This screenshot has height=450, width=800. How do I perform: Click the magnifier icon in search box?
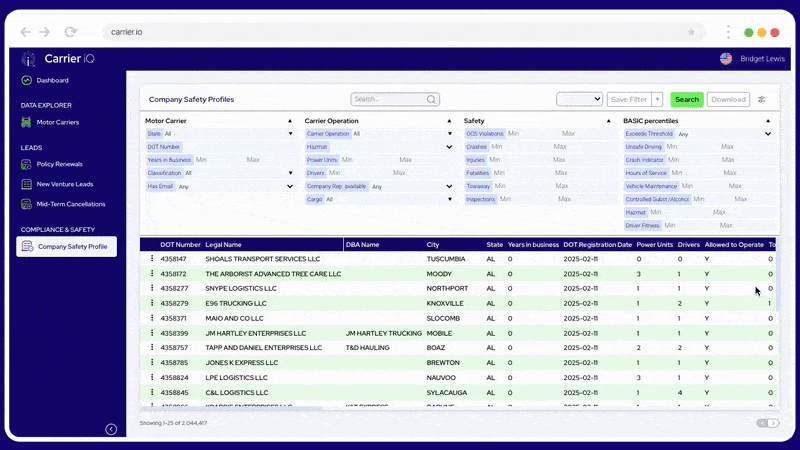click(431, 100)
